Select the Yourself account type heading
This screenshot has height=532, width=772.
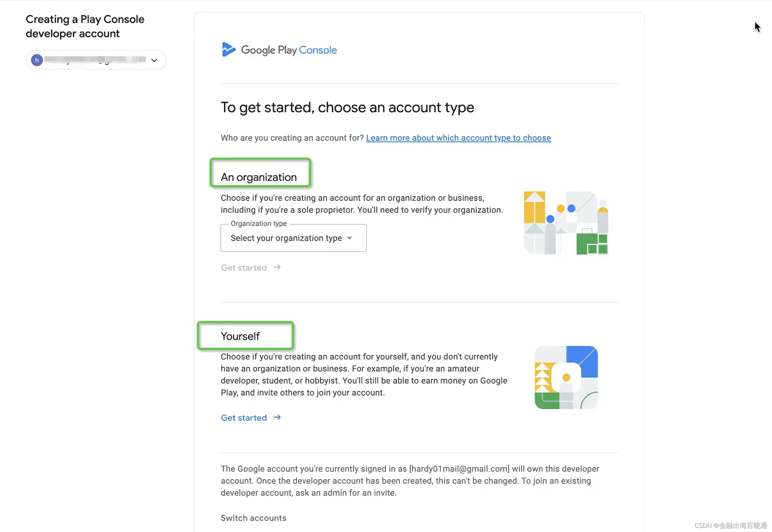(240, 336)
